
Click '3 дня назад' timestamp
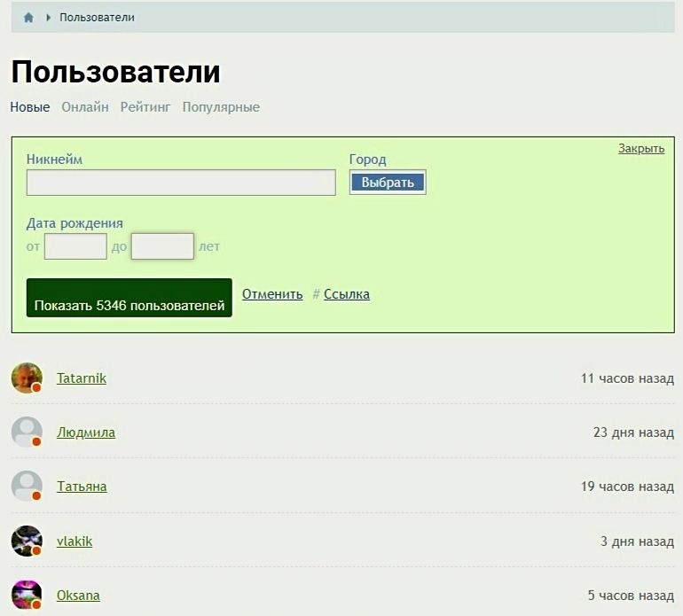[637, 542]
